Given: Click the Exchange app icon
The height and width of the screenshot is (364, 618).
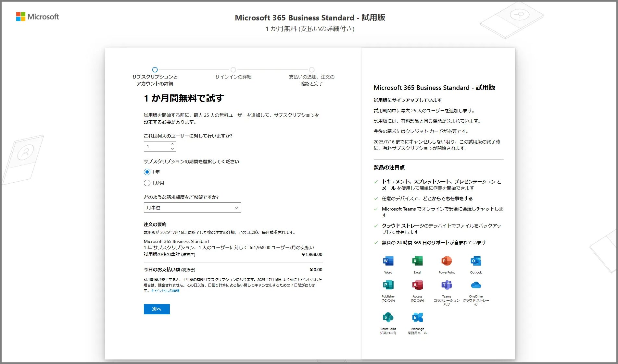Looking at the screenshot, I should 417,317.
